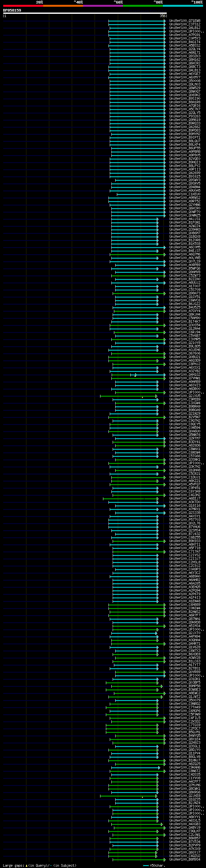Click the UniRef100_Q6BCT3 label

pos(185,67)
